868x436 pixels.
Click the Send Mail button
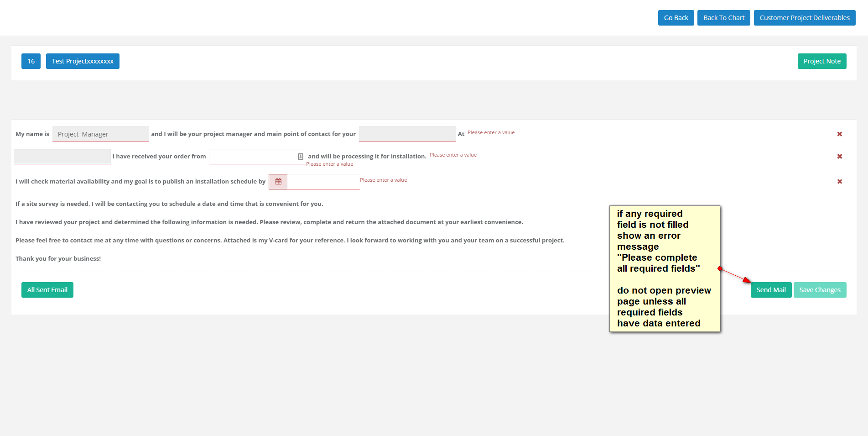[x=771, y=290]
